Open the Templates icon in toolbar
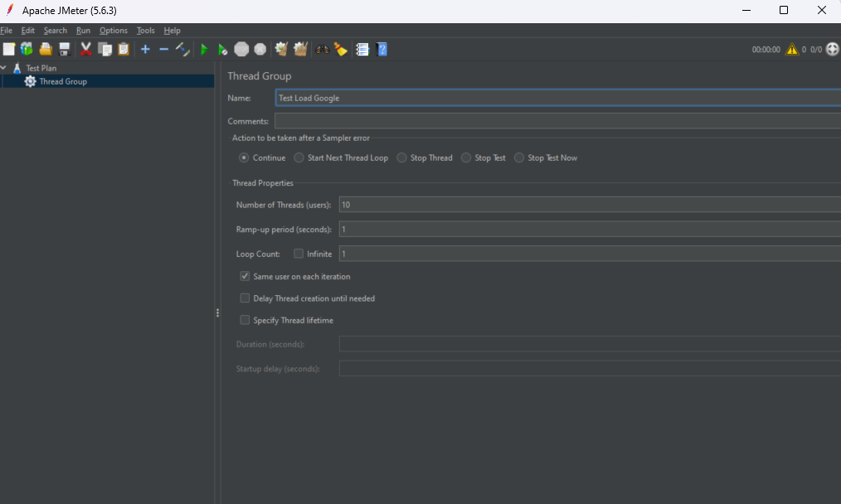 pos(27,50)
